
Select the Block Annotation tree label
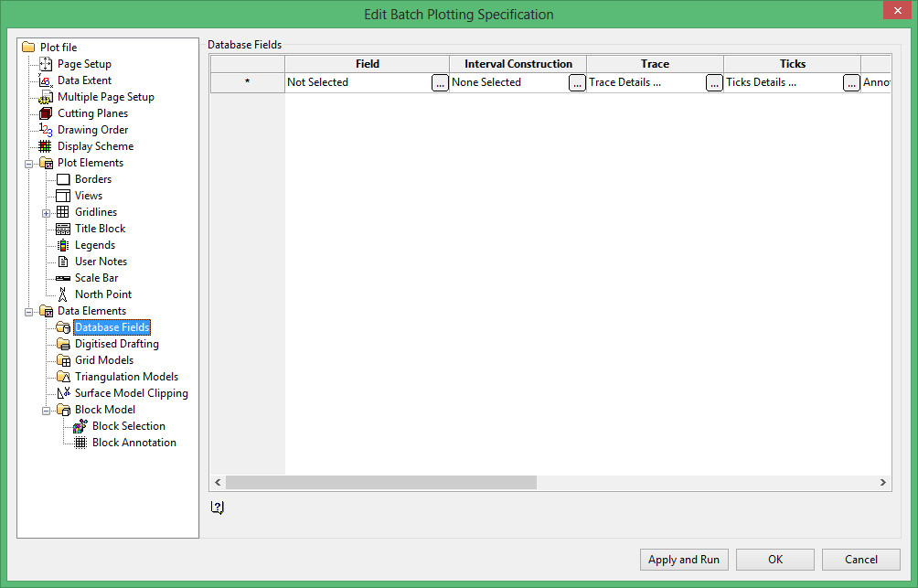coord(134,443)
